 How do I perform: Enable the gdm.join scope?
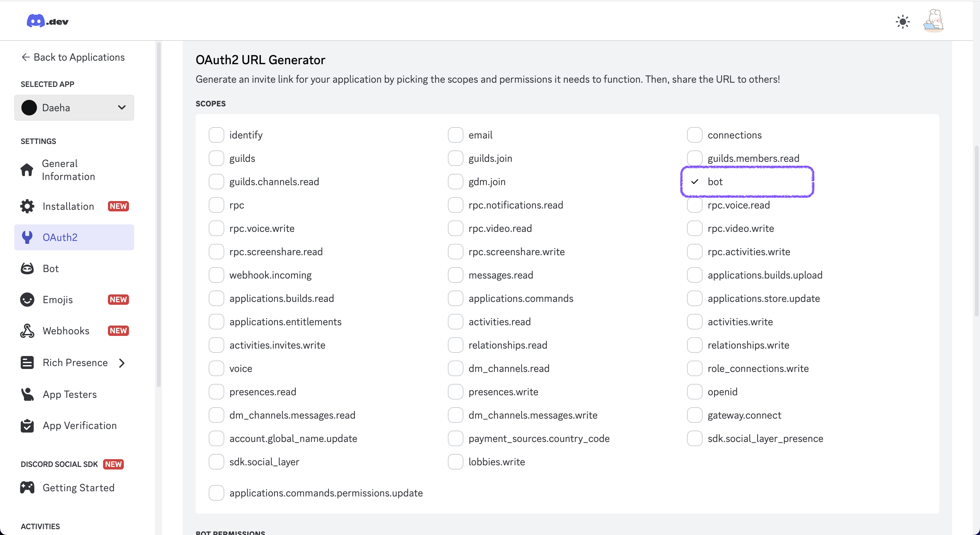point(455,182)
